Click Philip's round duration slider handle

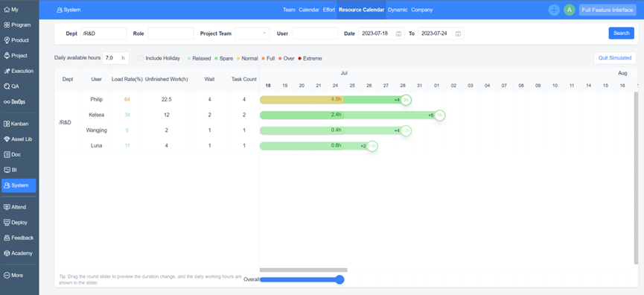coord(406,100)
